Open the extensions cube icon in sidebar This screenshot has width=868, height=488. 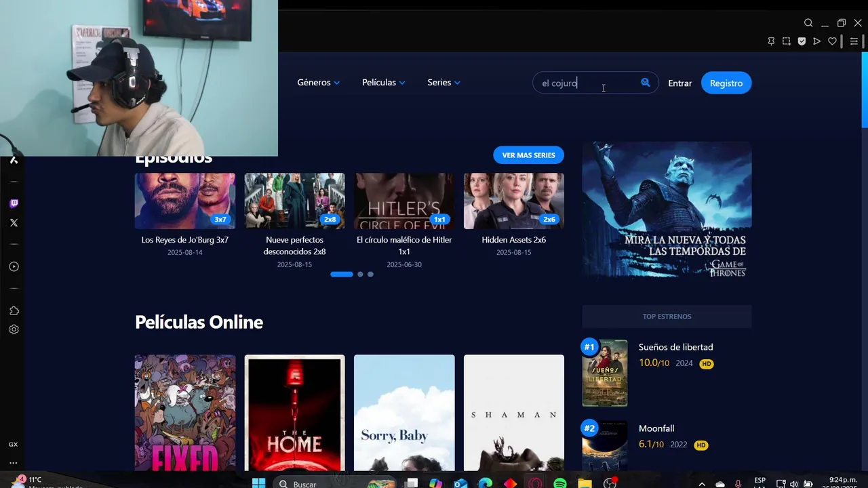pos(14,310)
